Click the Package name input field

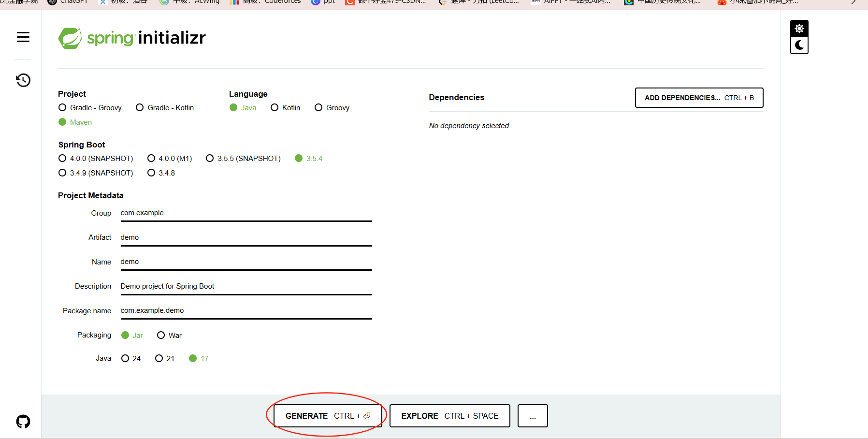point(246,311)
